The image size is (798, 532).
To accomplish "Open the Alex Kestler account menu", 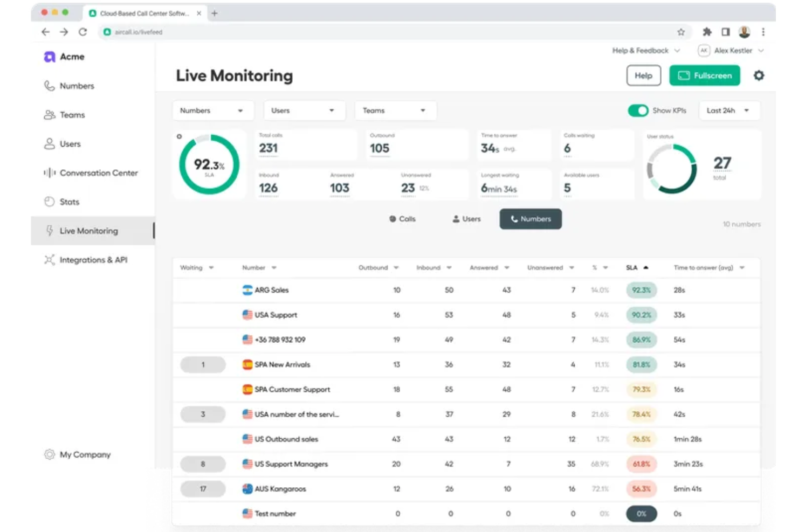I will [731, 51].
